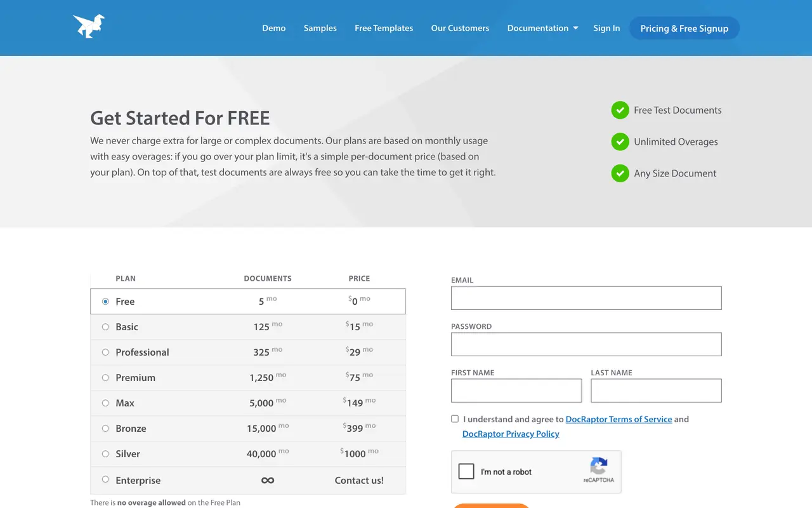Select the Max plan radio button
Image resolution: width=812 pixels, height=508 pixels.
pyautogui.click(x=105, y=403)
